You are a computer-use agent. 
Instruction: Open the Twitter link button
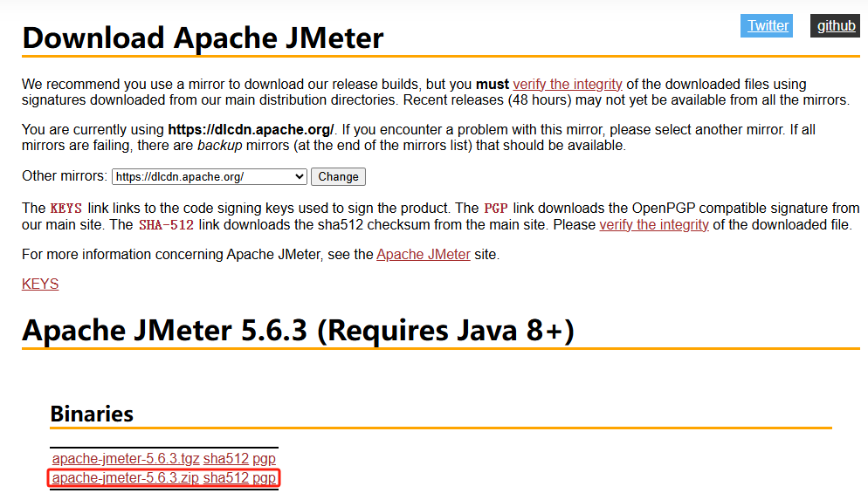[767, 26]
